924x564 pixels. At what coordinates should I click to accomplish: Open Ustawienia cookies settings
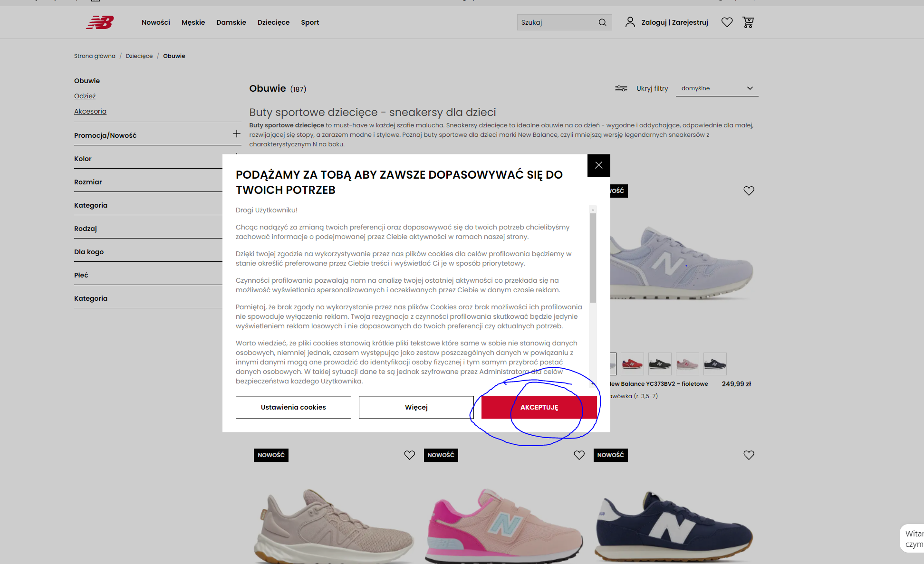pos(293,407)
